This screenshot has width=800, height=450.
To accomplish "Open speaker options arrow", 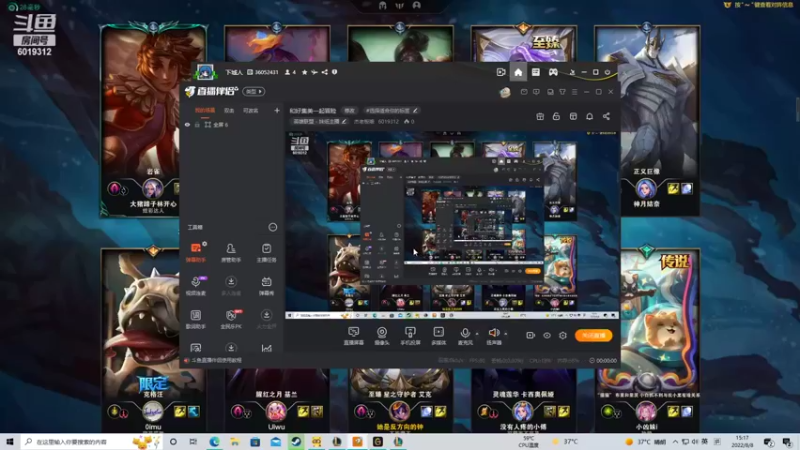I will (506, 334).
